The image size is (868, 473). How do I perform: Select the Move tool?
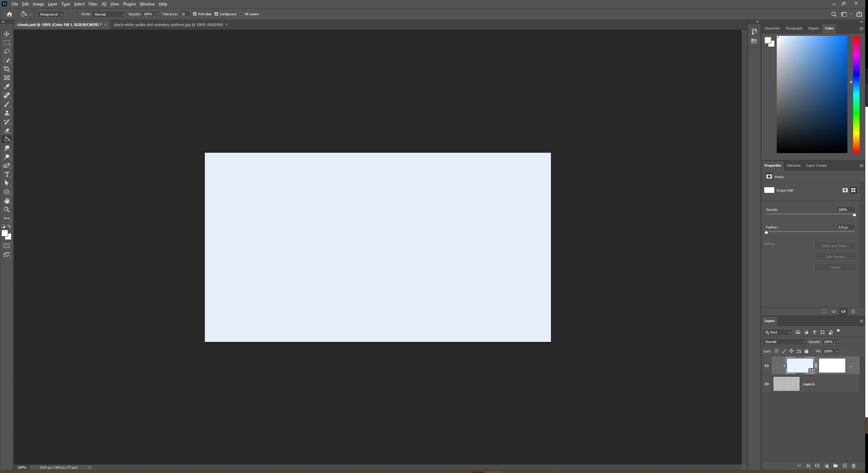7,34
